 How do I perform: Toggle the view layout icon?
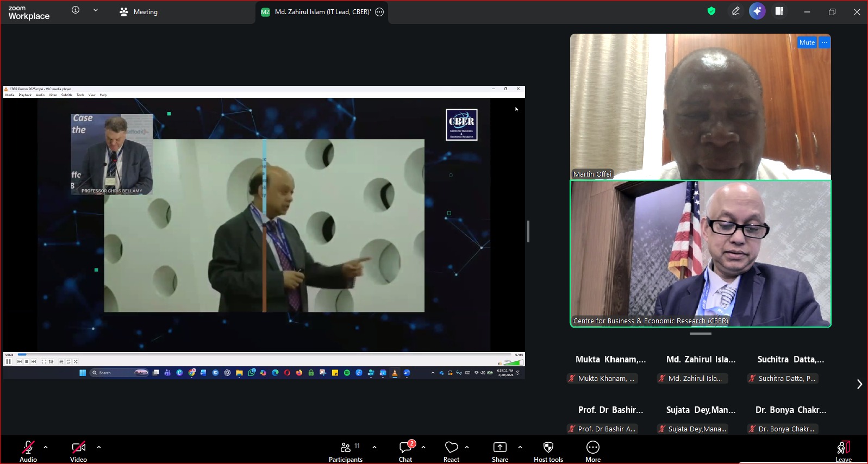click(x=779, y=11)
